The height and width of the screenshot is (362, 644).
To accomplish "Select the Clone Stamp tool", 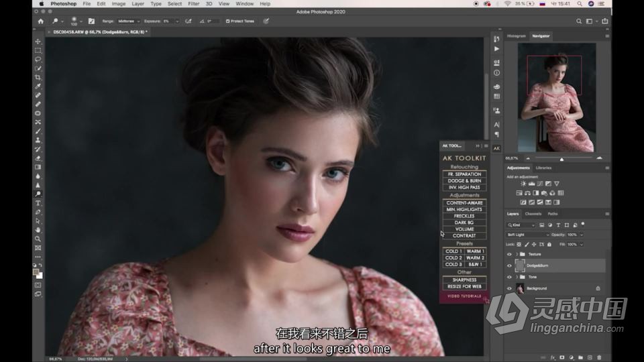I will (38, 140).
